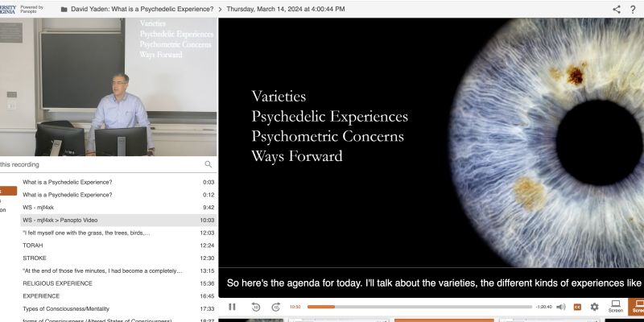644x322 pixels.
Task: Jump to "I felt myself one with the grass" entry
Action: tap(118, 233)
